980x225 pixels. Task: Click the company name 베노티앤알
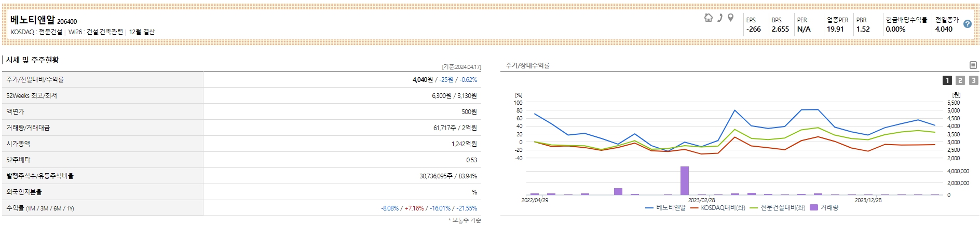pos(32,20)
